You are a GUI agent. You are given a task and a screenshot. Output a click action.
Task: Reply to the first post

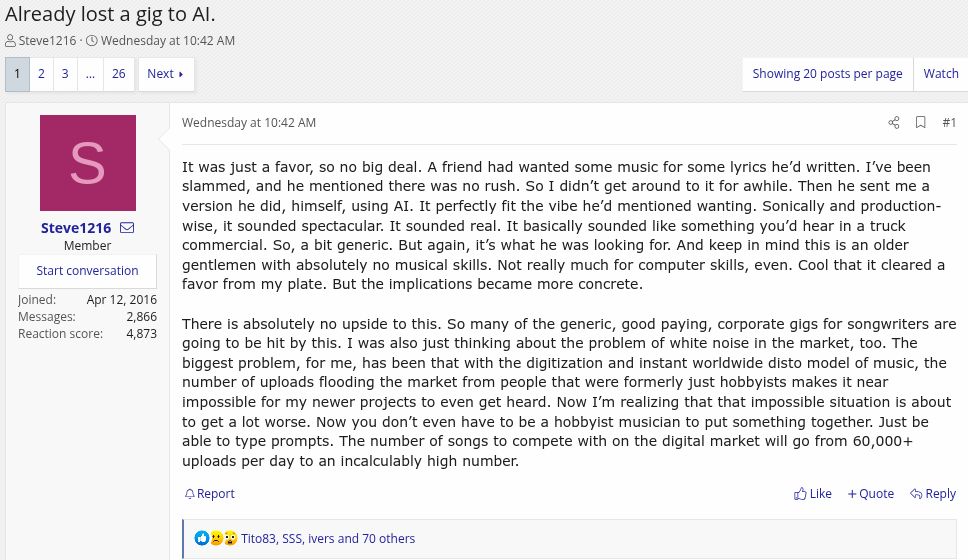(933, 494)
